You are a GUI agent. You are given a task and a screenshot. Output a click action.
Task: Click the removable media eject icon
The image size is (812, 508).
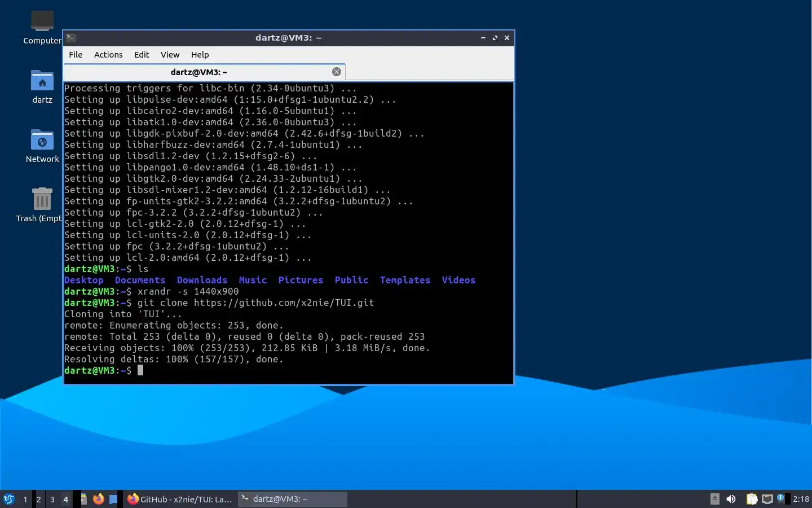[x=714, y=499]
